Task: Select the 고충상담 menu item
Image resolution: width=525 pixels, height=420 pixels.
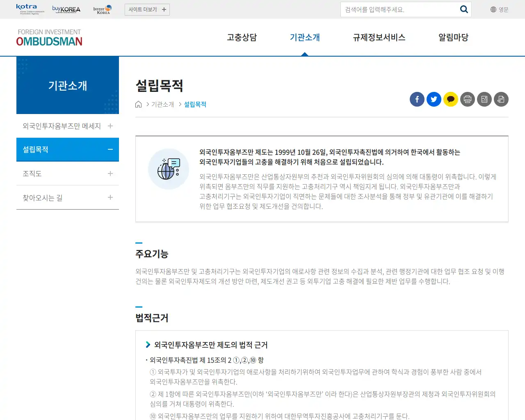Action: pyautogui.click(x=242, y=37)
